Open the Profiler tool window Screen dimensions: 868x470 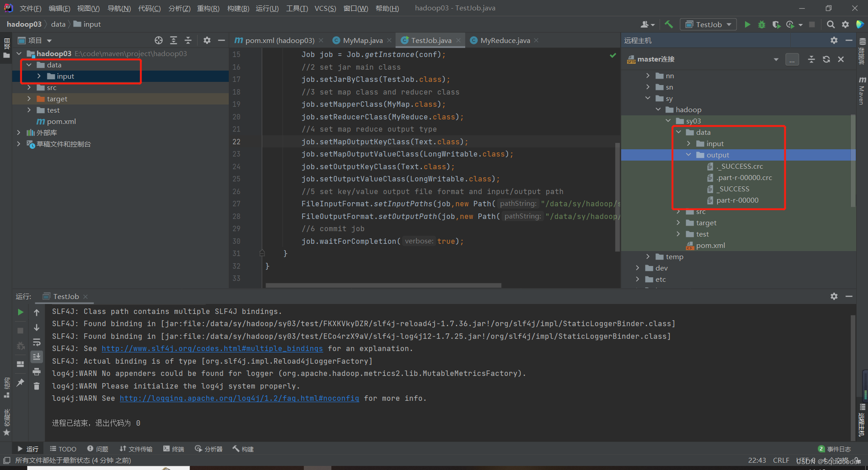209,449
